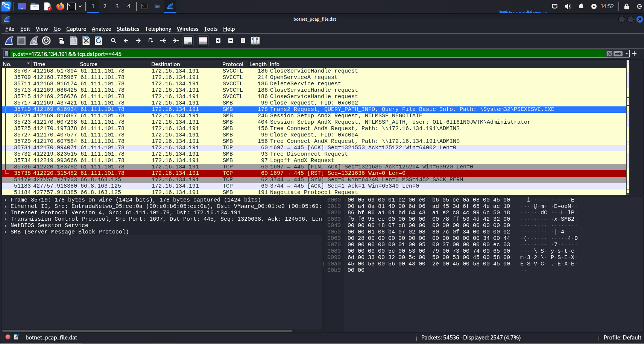
Task: Reload the capture file
Action: (x=99, y=41)
